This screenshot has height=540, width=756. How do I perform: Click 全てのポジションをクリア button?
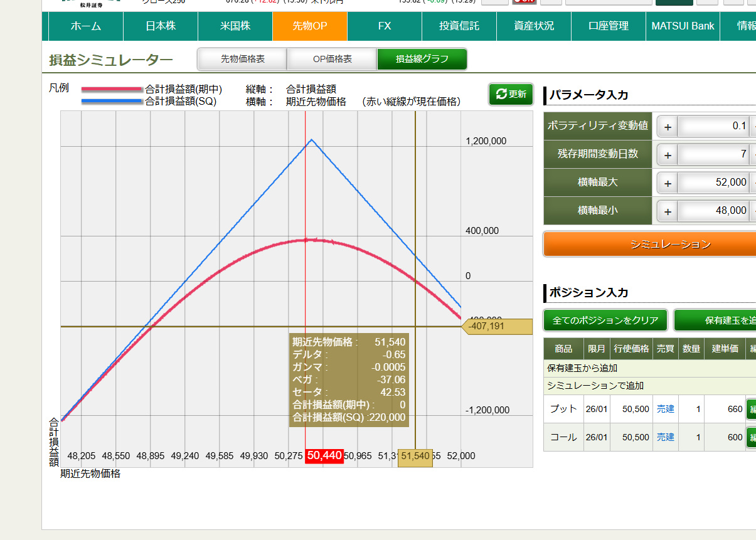point(605,320)
